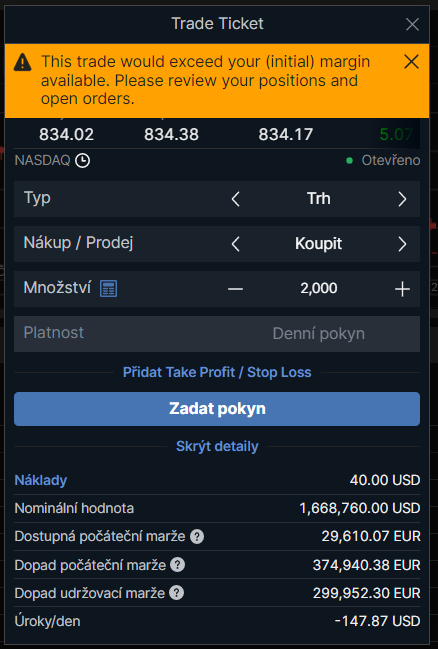Click help icon next to Dopad počáteční marže
438x649 pixels.
(x=178, y=565)
